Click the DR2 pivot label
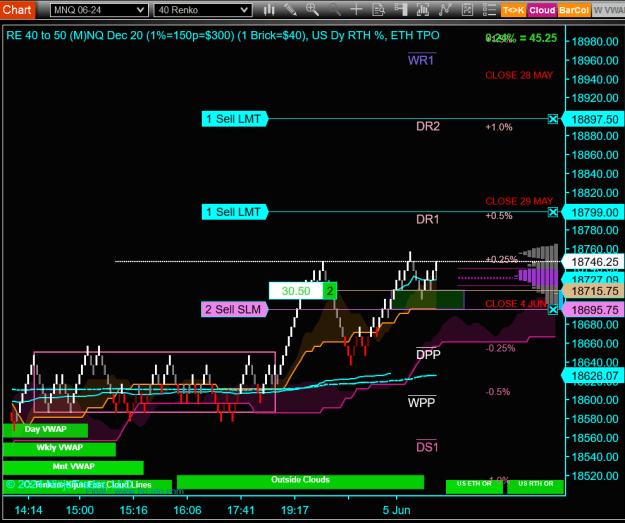The height and width of the screenshot is (523, 625). pyautogui.click(x=428, y=126)
